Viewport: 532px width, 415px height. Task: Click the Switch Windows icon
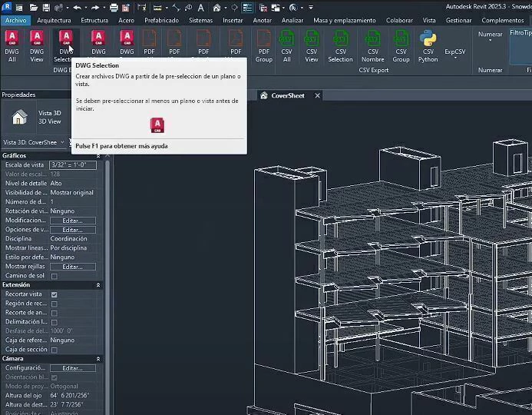[276, 8]
